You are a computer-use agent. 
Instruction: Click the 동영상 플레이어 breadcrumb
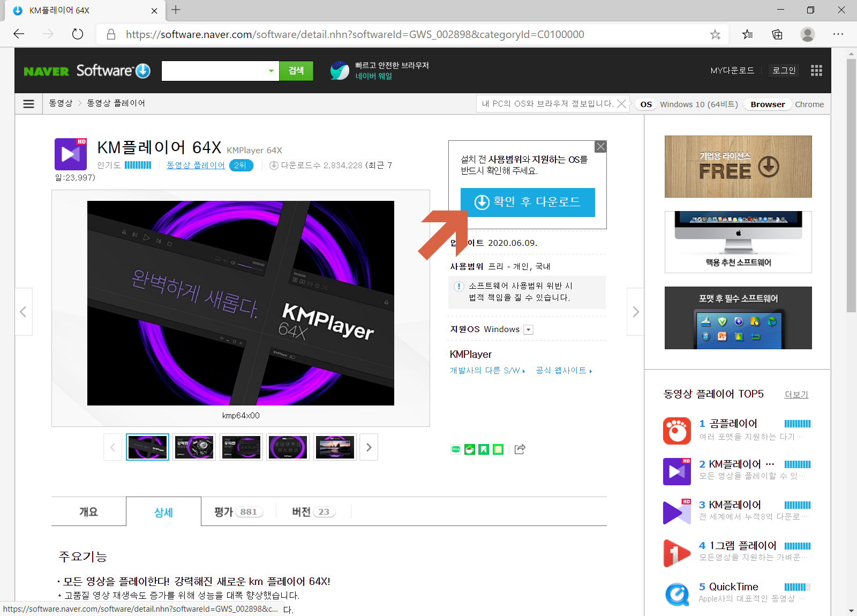tap(116, 103)
